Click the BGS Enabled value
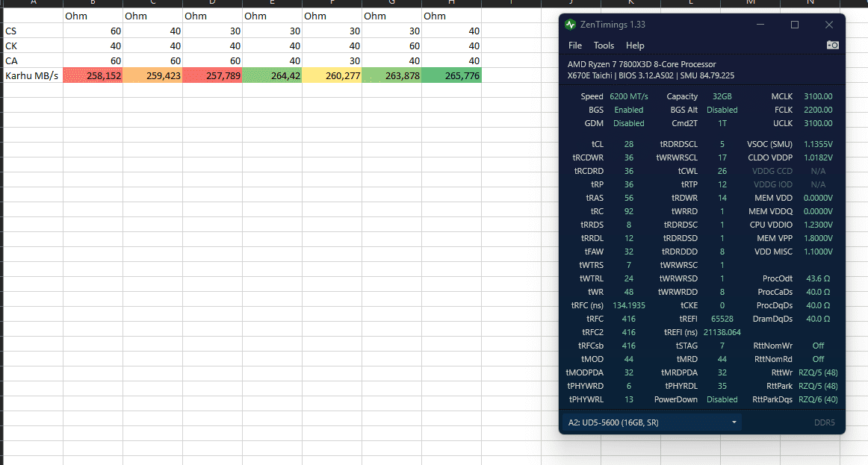The width and height of the screenshot is (868, 465). click(629, 110)
